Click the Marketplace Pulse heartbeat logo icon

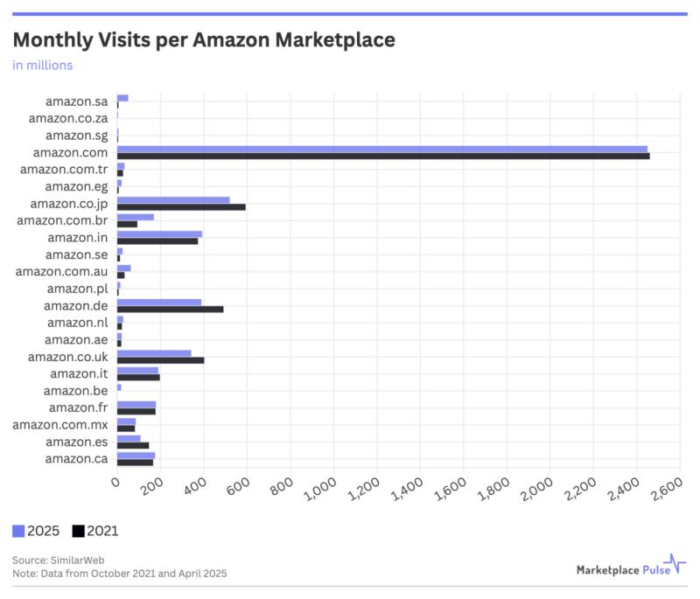coord(674,565)
